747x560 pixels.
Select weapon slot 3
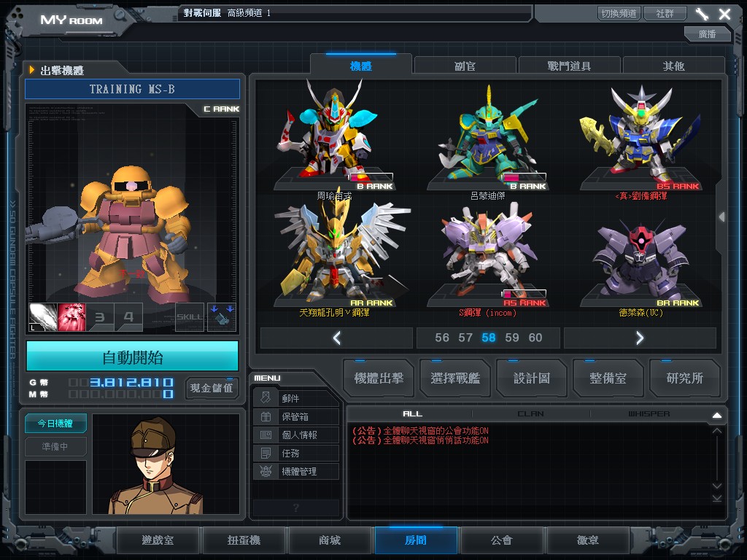point(99,317)
